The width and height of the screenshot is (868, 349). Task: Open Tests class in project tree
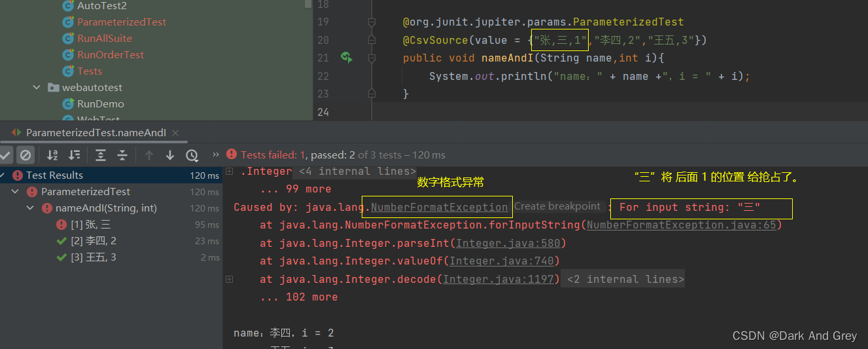point(90,71)
